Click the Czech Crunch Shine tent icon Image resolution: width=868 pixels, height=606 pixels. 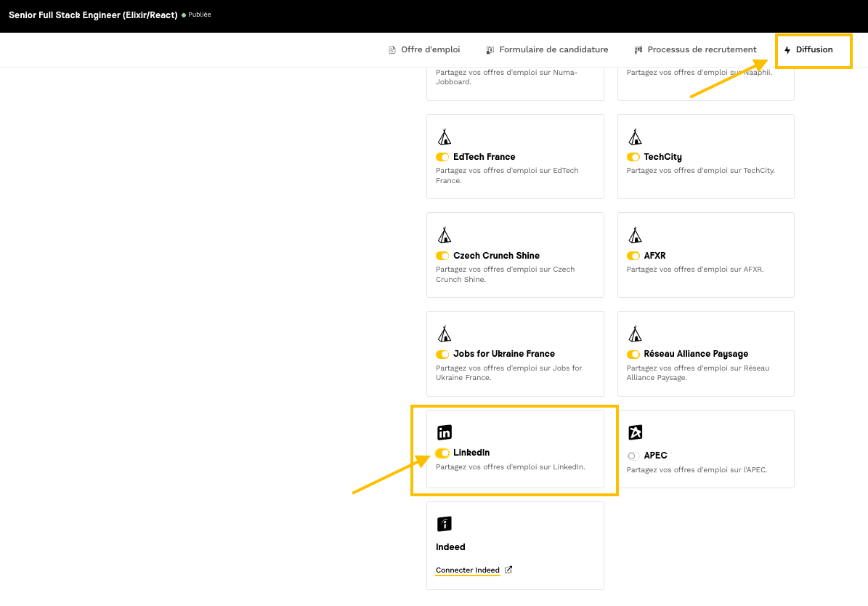pos(445,235)
